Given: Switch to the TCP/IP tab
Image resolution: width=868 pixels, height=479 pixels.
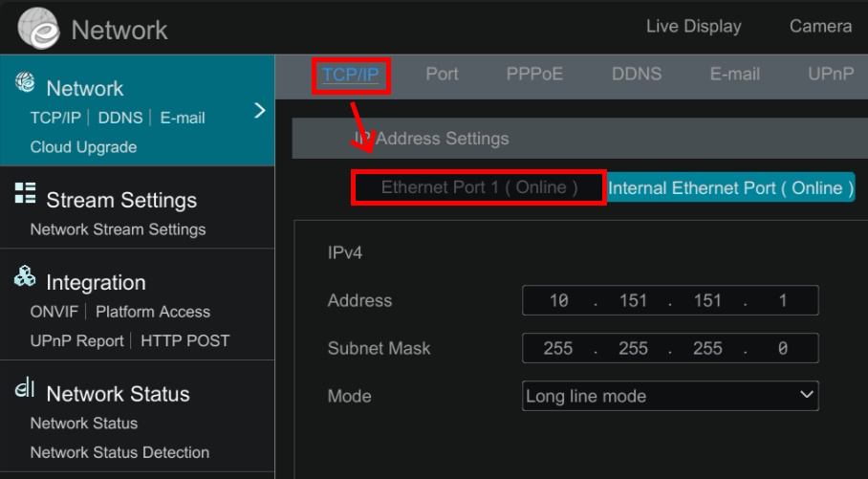Looking at the screenshot, I should tap(350, 75).
